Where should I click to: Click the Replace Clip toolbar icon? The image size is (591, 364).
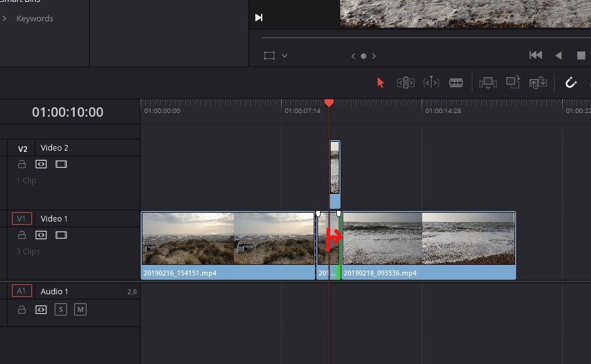click(538, 83)
